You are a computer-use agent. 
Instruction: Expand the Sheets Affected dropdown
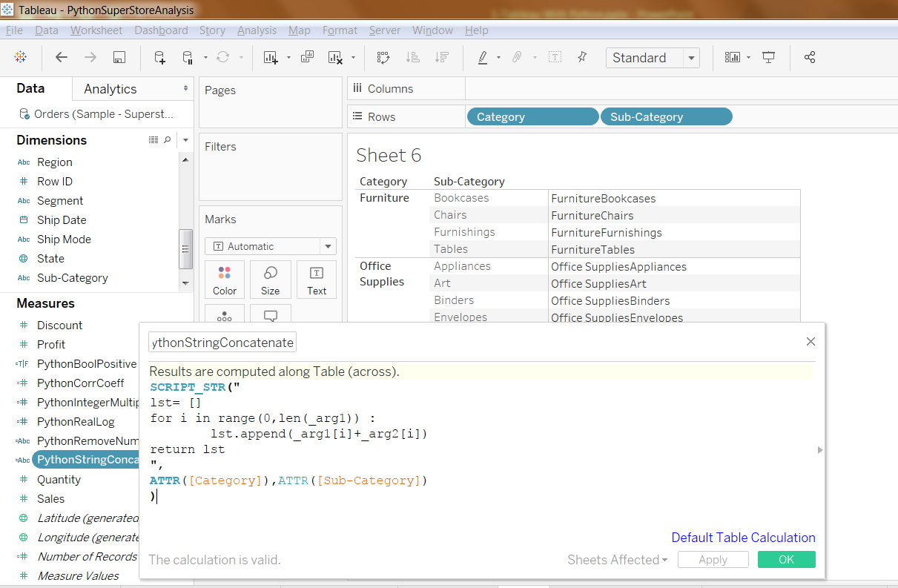point(617,560)
